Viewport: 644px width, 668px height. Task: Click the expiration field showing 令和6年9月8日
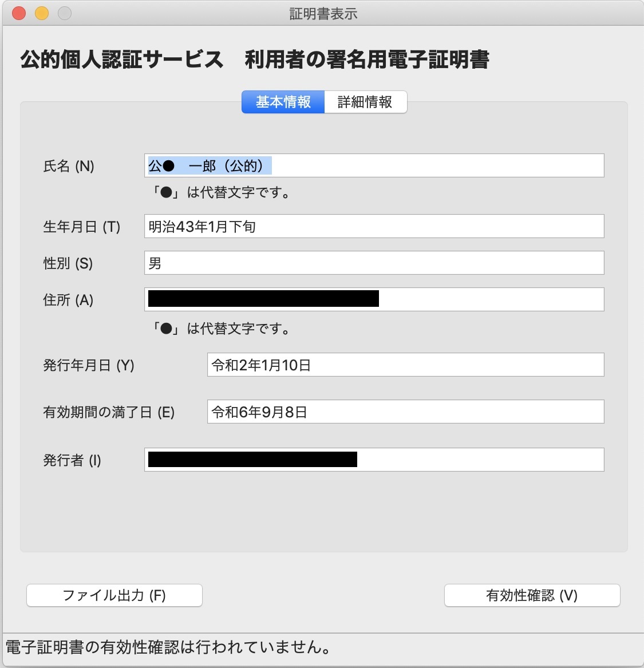[405, 412]
